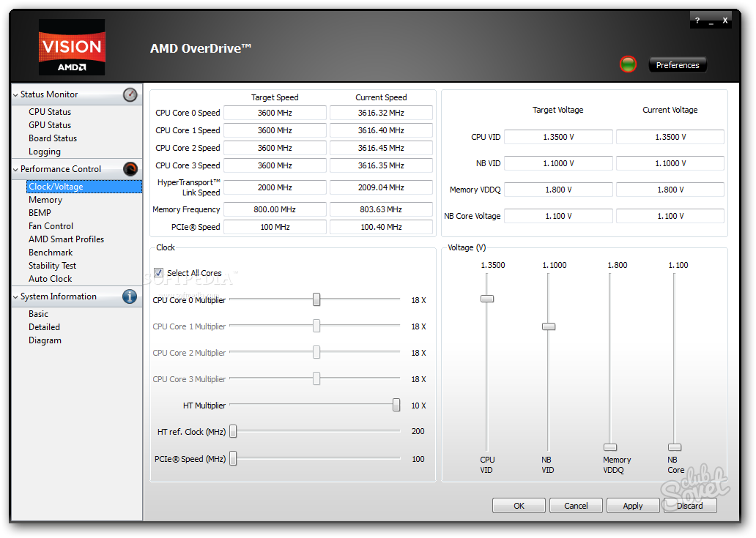This screenshot has width=756, height=538.
Task: Click the Discard button
Action: (690, 506)
